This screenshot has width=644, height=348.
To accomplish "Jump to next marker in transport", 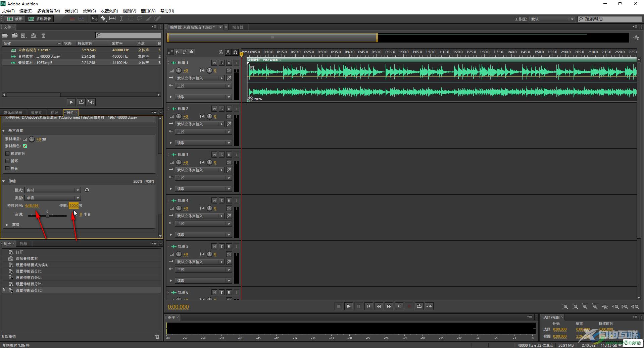I will (x=399, y=306).
